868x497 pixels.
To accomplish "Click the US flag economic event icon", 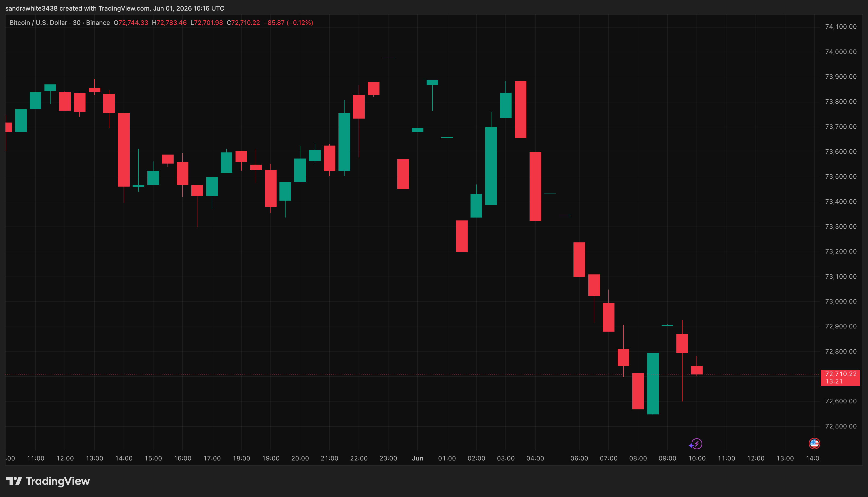I will [x=814, y=443].
